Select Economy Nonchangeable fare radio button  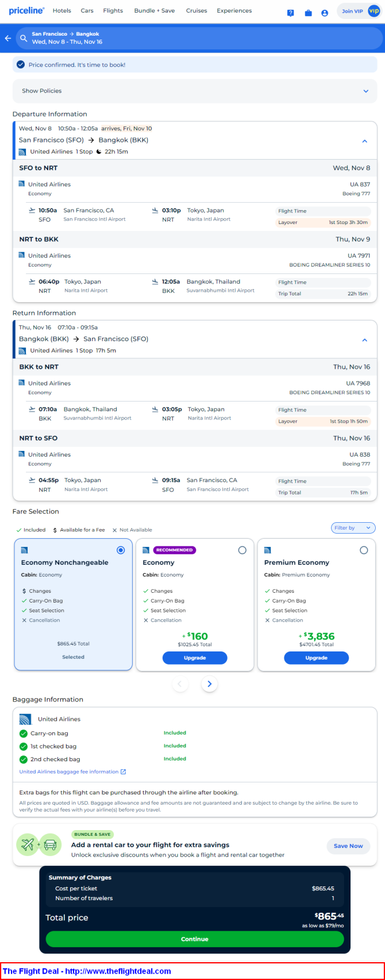click(121, 550)
